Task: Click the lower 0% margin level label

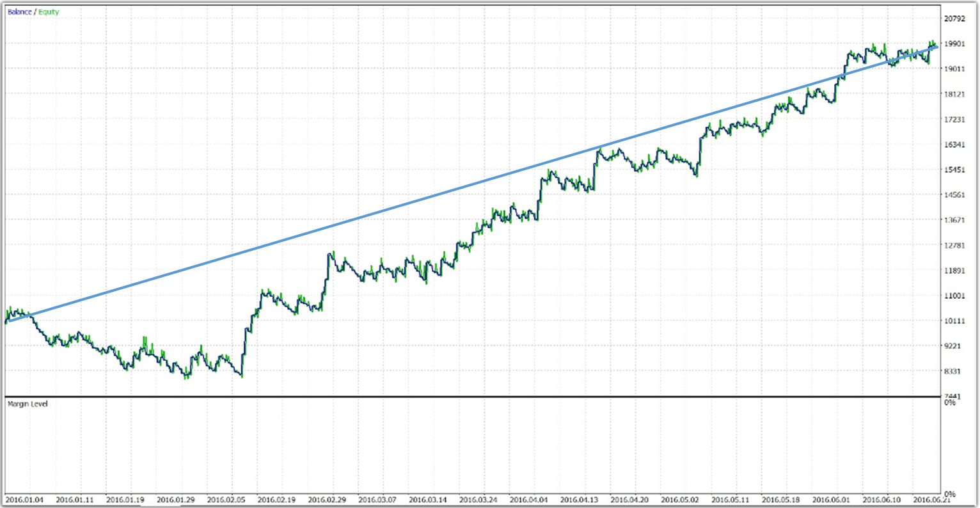Action: click(950, 495)
